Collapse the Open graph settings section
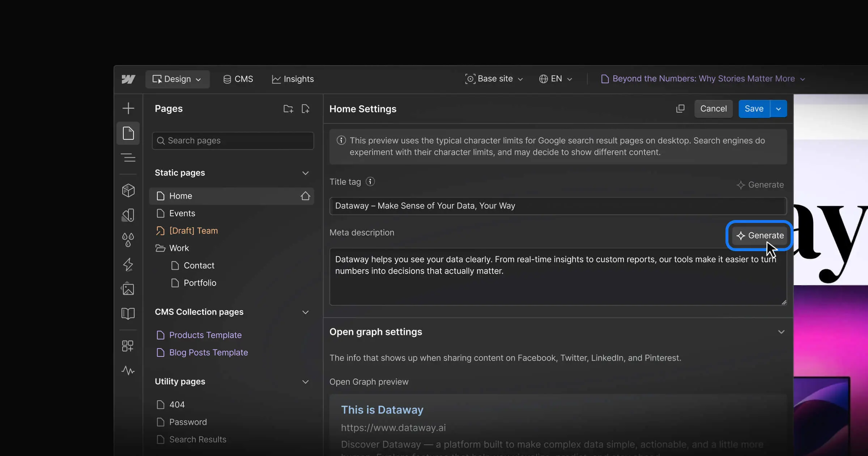 pos(781,332)
